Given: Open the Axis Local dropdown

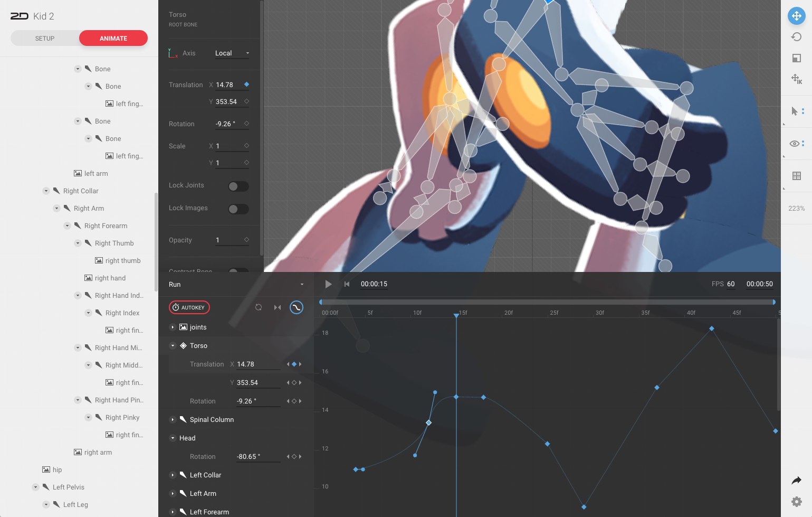Looking at the screenshot, I should 231,53.
